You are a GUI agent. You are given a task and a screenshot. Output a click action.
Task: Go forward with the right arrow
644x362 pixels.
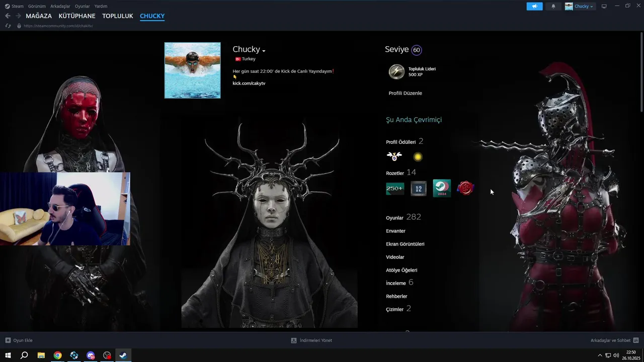[18, 16]
